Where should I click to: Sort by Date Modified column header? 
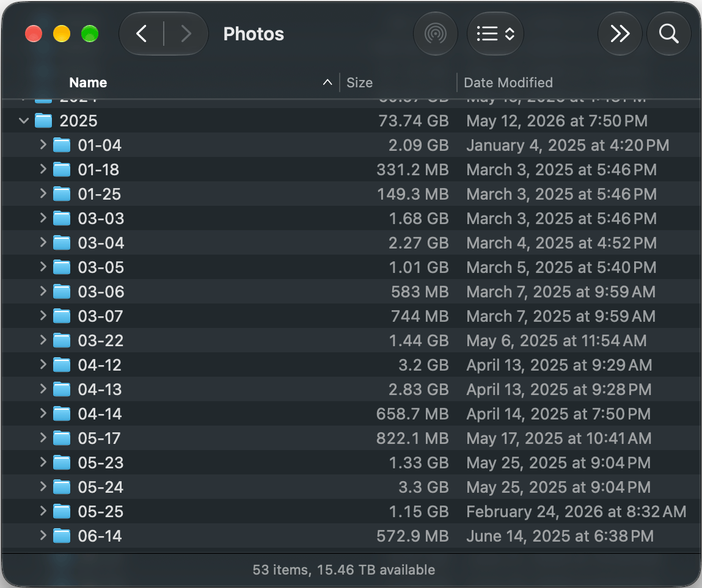[508, 83]
